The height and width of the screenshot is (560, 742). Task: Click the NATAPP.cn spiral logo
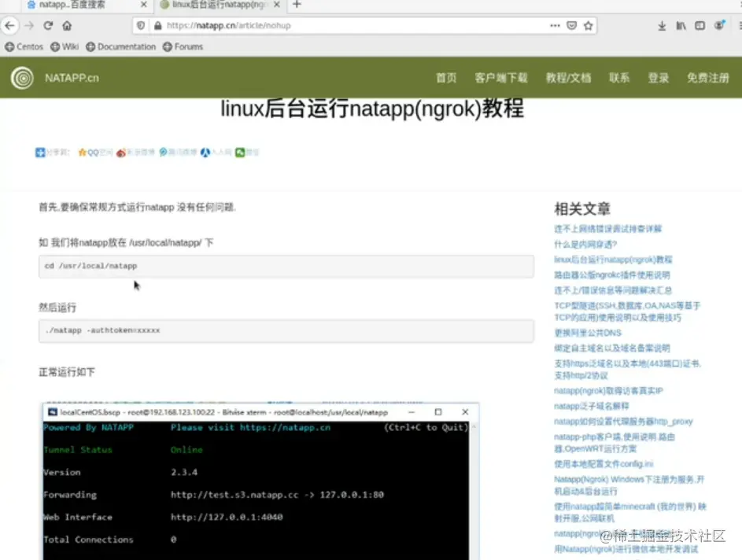coord(22,78)
